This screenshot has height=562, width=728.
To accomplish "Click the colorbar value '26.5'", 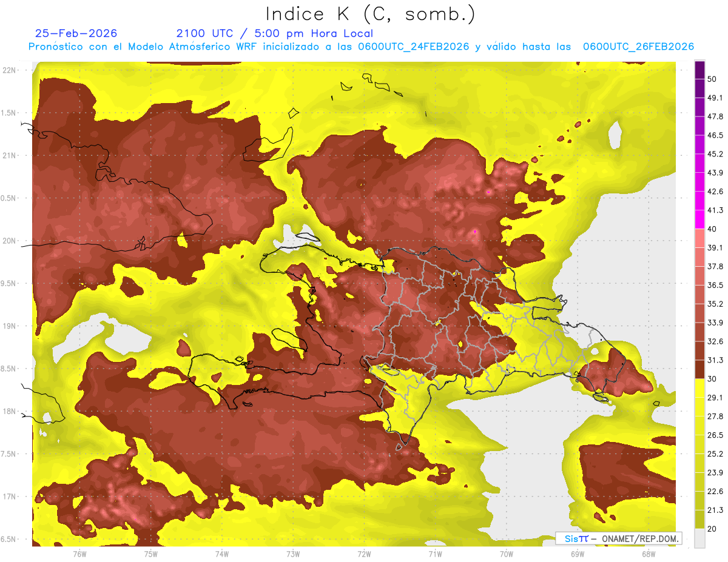I will click(x=715, y=435).
